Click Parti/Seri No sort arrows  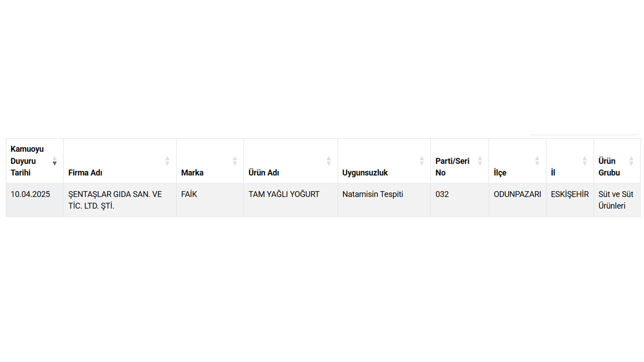click(x=480, y=161)
